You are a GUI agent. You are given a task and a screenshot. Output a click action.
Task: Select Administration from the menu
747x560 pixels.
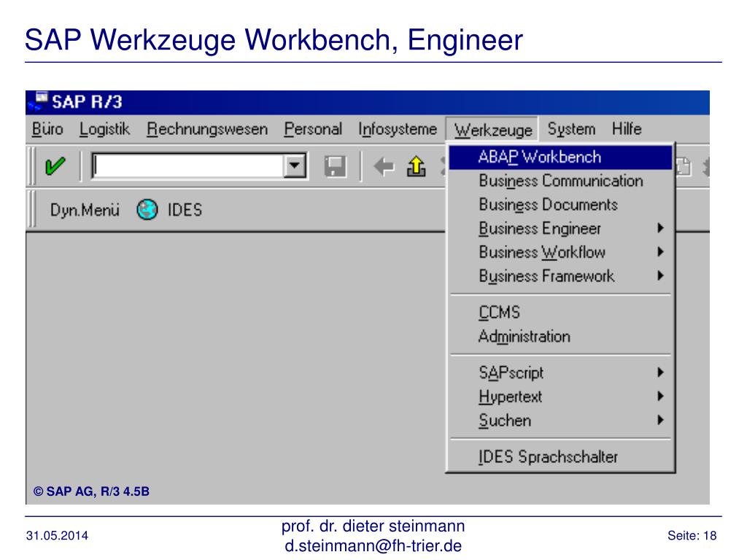[560, 337]
